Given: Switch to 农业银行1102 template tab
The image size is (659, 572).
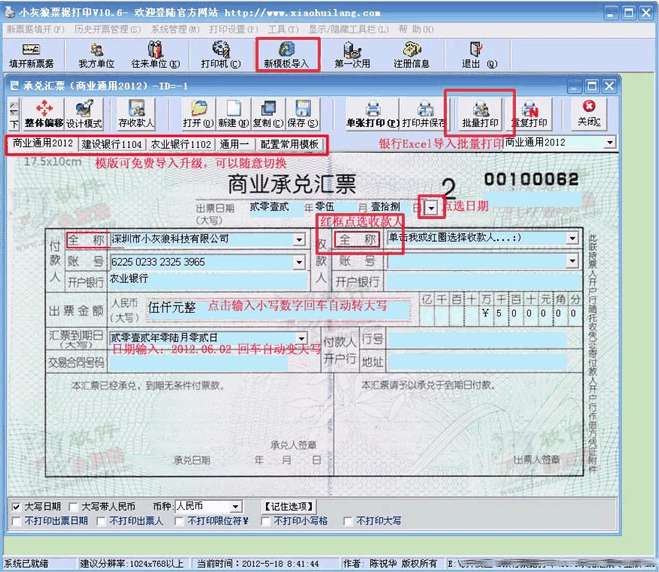Looking at the screenshot, I should 181,144.
